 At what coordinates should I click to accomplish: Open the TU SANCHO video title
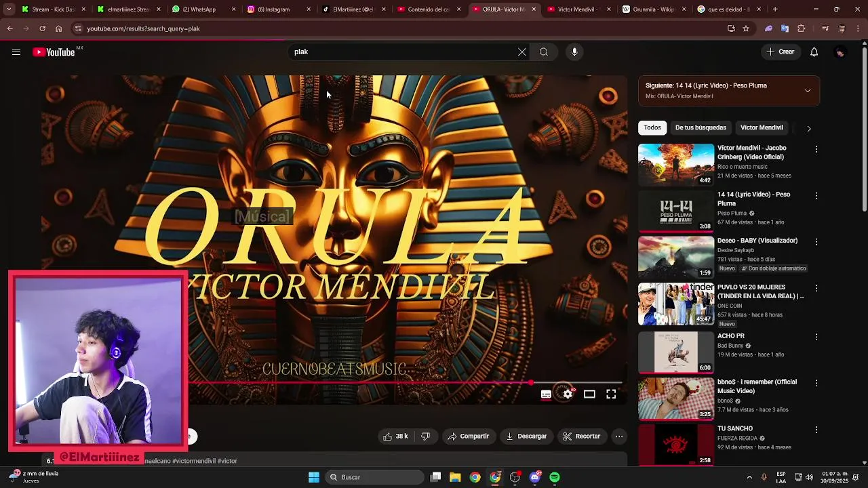[735, 429]
